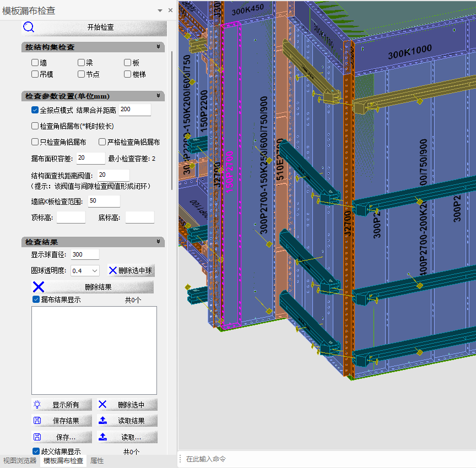Collapse the 按结构集检查 section
The width and height of the screenshot is (476, 468).
click(x=158, y=47)
